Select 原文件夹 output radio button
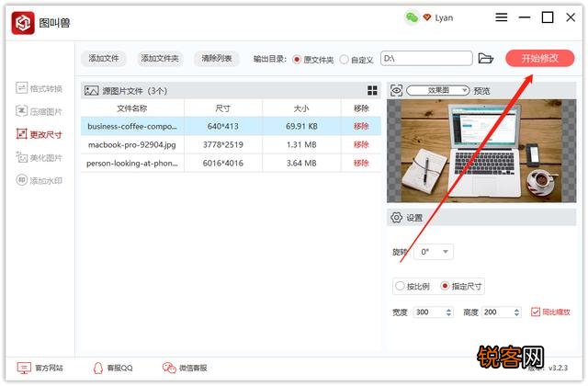 point(297,60)
